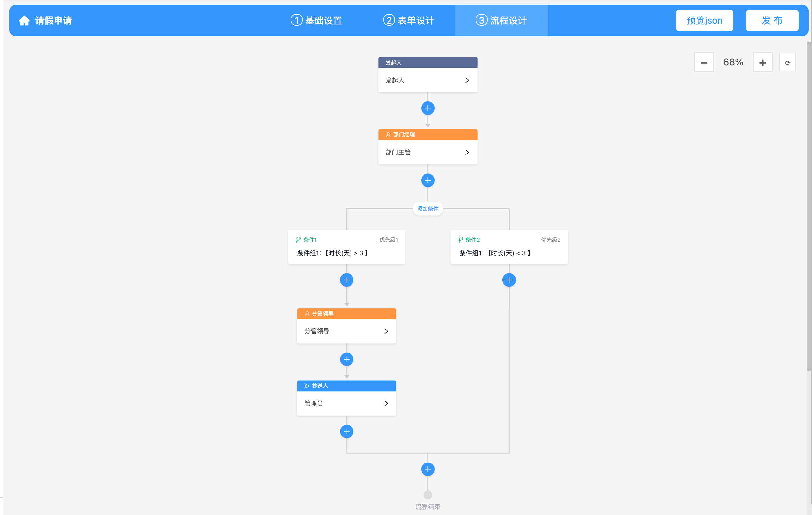Image resolution: width=812 pixels, height=515 pixels.
Task: Click the vertical scrollbar on the right
Action: (809, 206)
